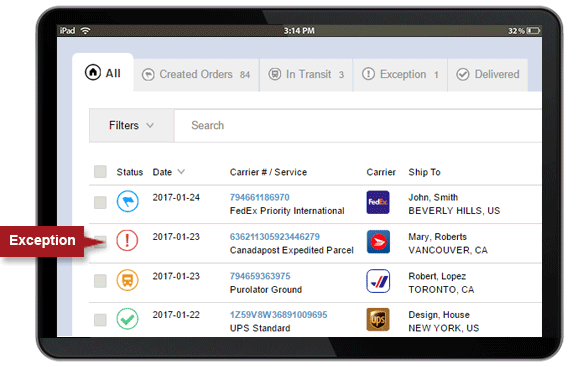Click recipient John, Smith

[433, 197]
